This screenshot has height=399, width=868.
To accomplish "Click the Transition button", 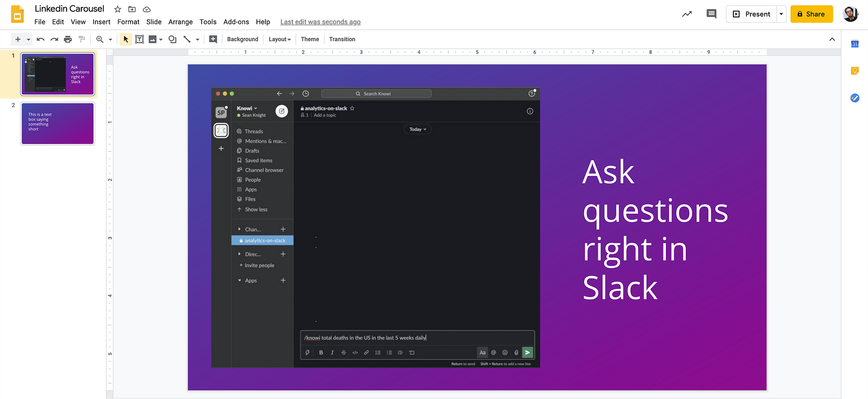I will point(342,39).
